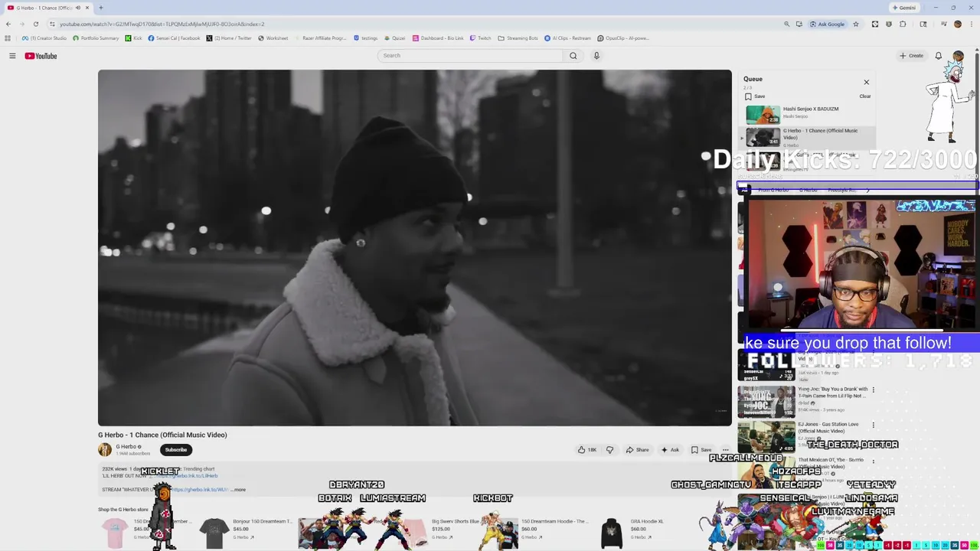The image size is (980, 551).
Task: Open more actions three-dot menu under video
Action: [x=726, y=450]
